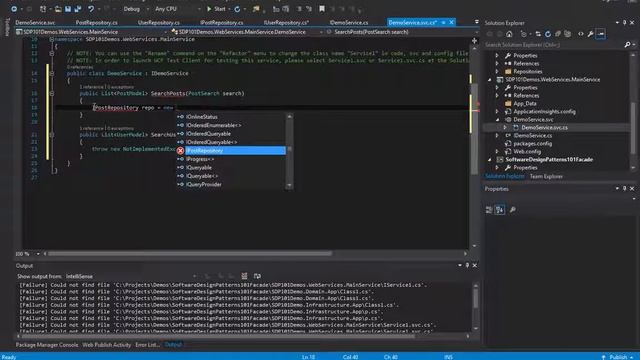Click the Navigate Backward toolbar icon
This screenshot has width=640, height=360.
click(x=13, y=9)
